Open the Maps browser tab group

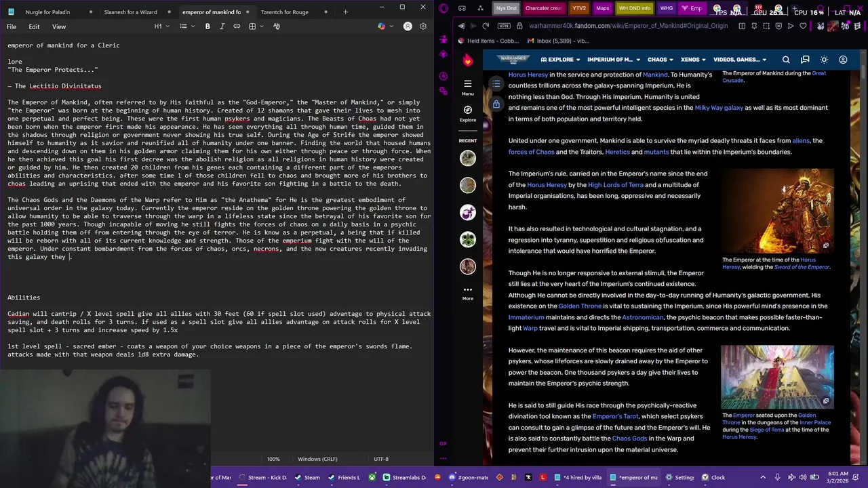click(x=602, y=8)
